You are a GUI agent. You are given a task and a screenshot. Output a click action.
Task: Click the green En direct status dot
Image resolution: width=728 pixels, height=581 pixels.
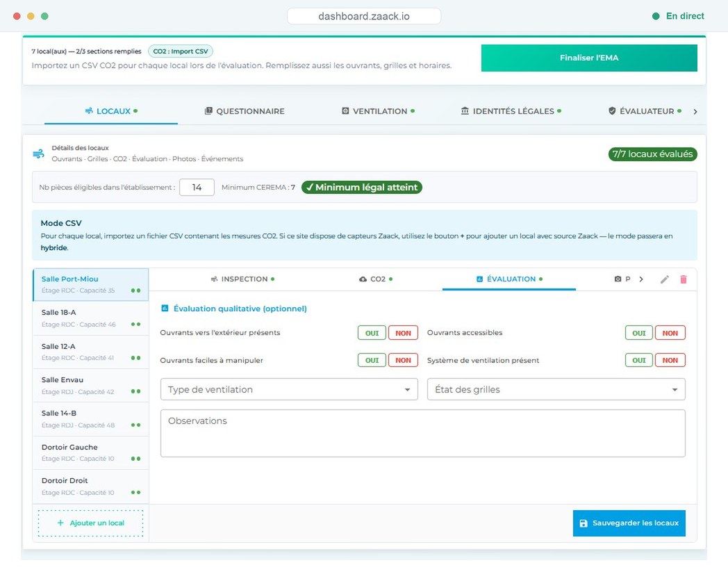(656, 16)
